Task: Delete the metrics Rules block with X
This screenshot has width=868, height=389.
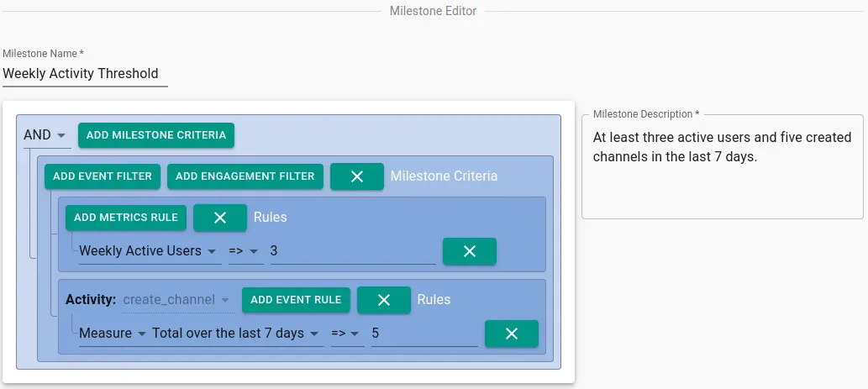Action: pos(220,218)
